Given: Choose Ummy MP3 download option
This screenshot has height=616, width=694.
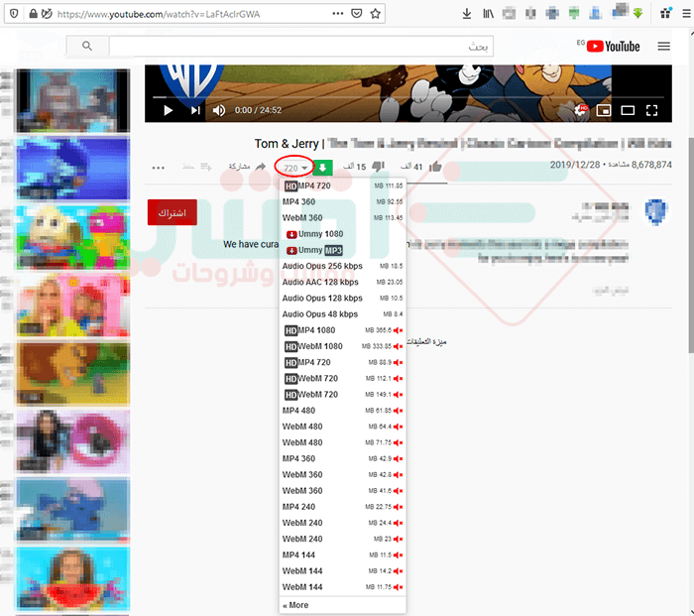Looking at the screenshot, I should [x=343, y=250].
